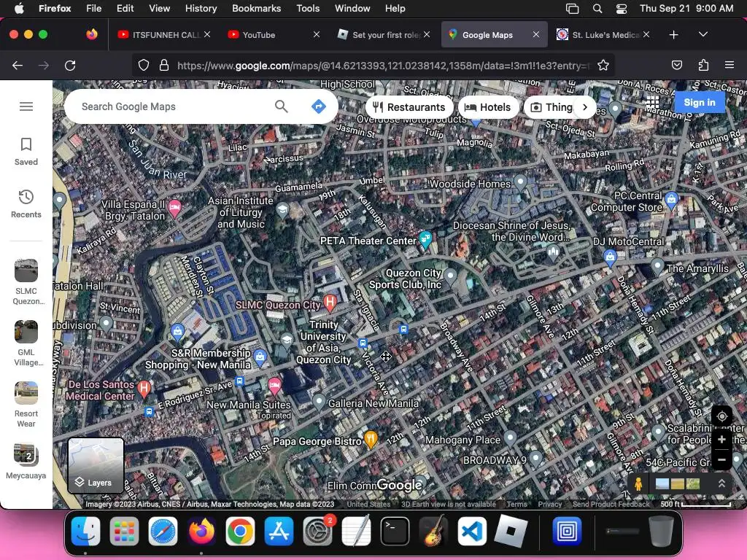Toggle the Layers map type switcher
This screenshot has width=747, height=560.
point(96,465)
